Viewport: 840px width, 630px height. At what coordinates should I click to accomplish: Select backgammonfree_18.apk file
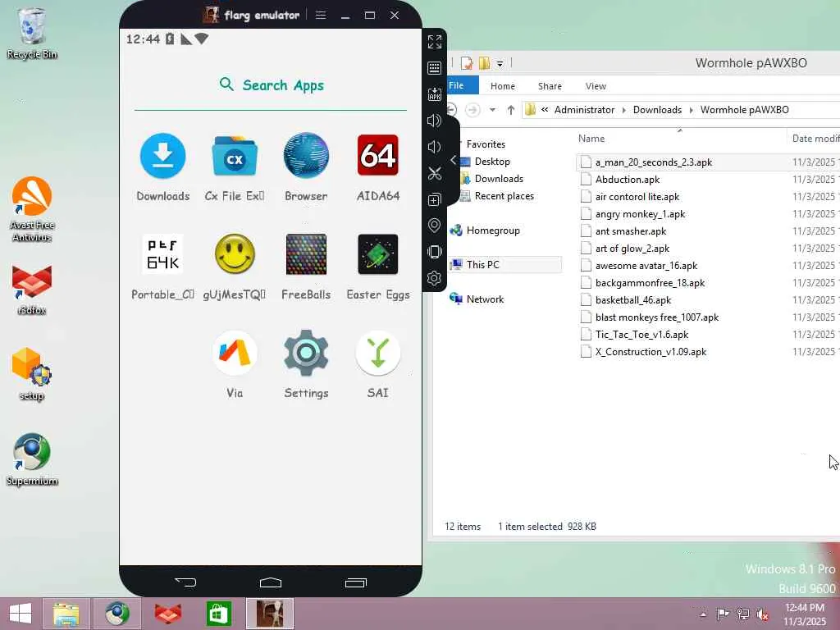click(x=650, y=283)
